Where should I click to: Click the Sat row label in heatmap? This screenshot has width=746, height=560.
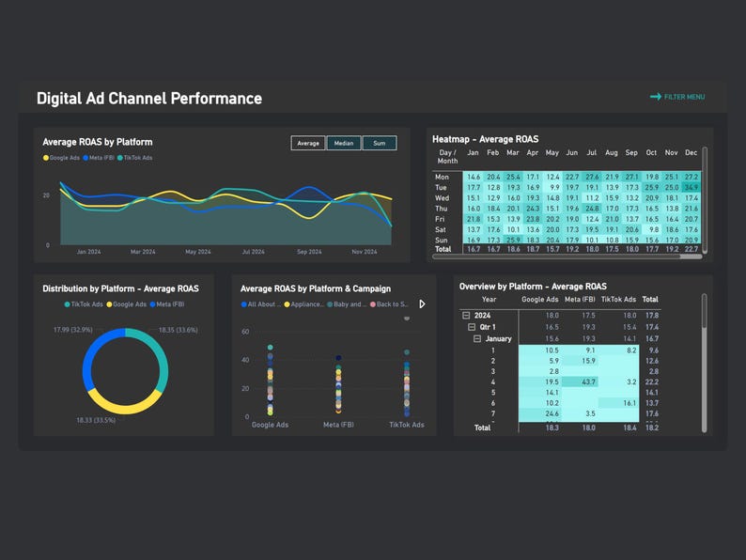441,230
